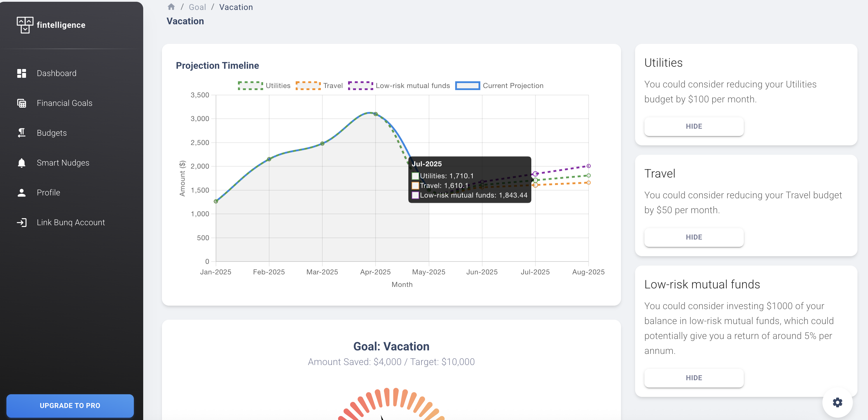The width and height of the screenshot is (868, 420).
Task: Click the Smart Nudges bell icon
Action: click(22, 163)
